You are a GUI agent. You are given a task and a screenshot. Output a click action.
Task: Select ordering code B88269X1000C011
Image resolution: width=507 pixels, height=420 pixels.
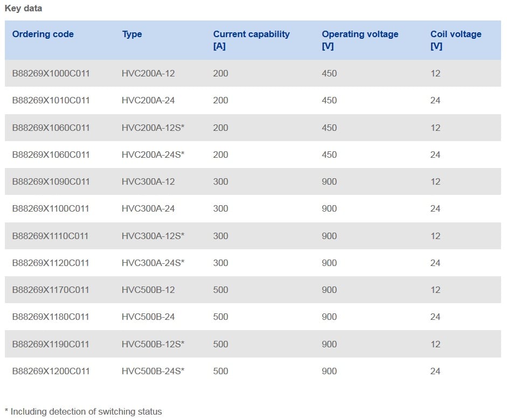(51, 73)
